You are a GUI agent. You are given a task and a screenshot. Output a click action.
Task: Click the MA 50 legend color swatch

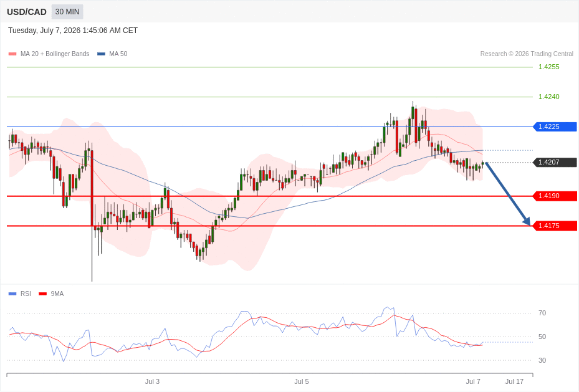[101, 54]
